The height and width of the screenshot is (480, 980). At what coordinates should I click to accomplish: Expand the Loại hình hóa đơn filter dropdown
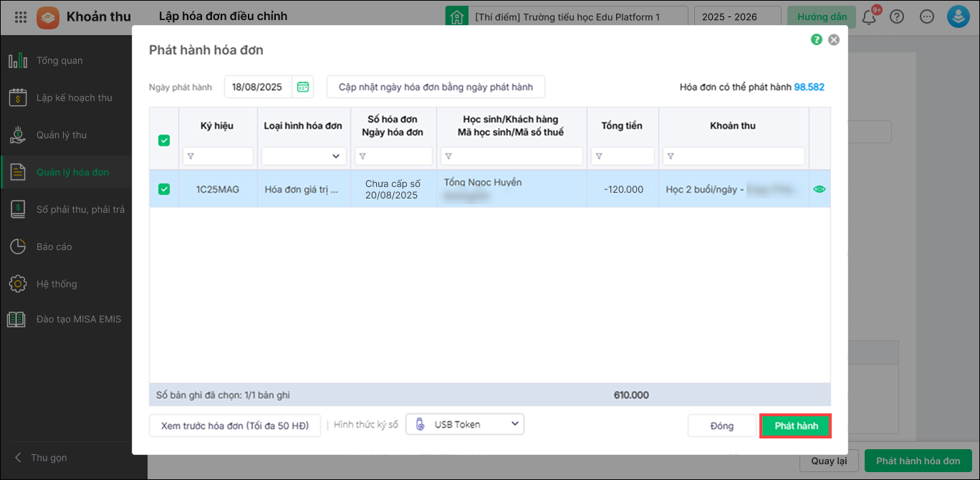tap(304, 156)
